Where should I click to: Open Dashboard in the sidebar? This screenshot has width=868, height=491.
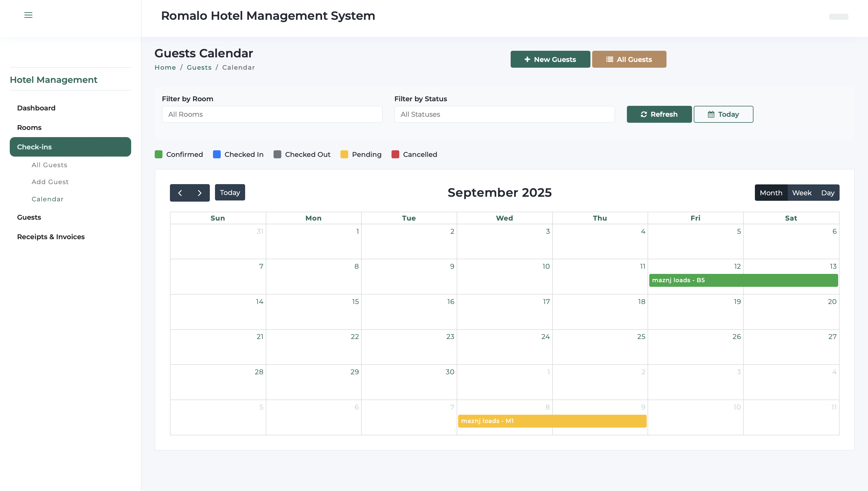click(x=36, y=108)
